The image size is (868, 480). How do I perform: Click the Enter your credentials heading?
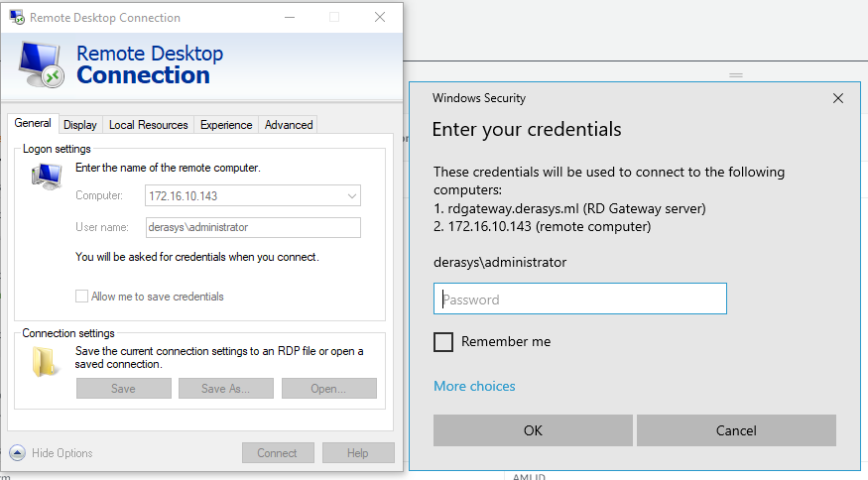(527, 130)
